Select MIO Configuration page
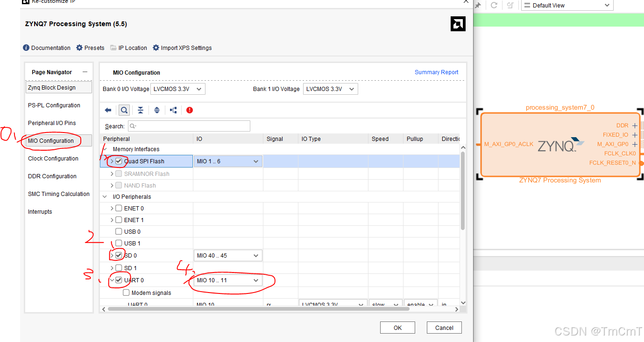The width and height of the screenshot is (644, 342). [59, 141]
